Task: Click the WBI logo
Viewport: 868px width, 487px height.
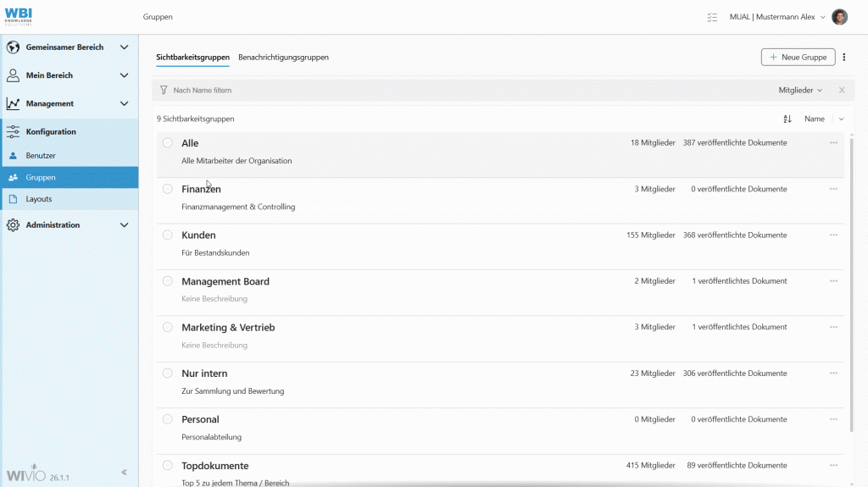Action: coord(19,17)
